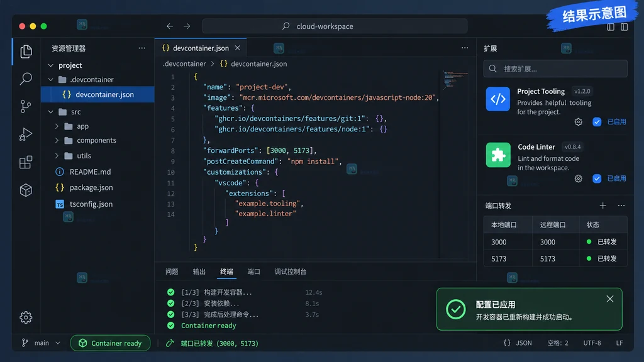Open the Search icon in activity bar
Screen dimensions: 644x362
pyautogui.click(x=26, y=79)
